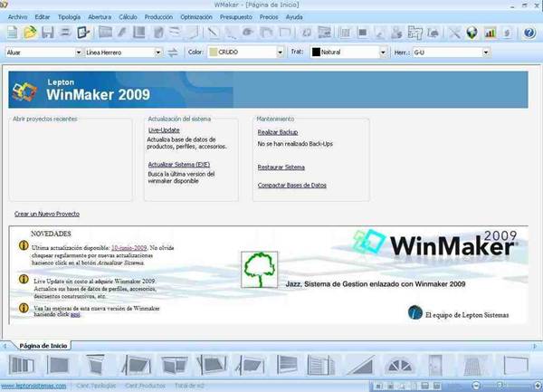The height and width of the screenshot is (392, 543).
Task: Open the Editar menu
Action: [x=43, y=17]
